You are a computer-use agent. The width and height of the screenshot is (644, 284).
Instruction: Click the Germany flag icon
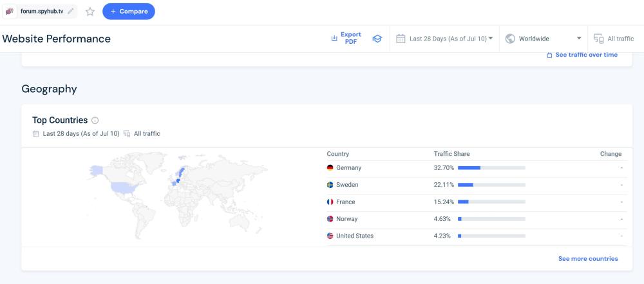[x=330, y=168]
